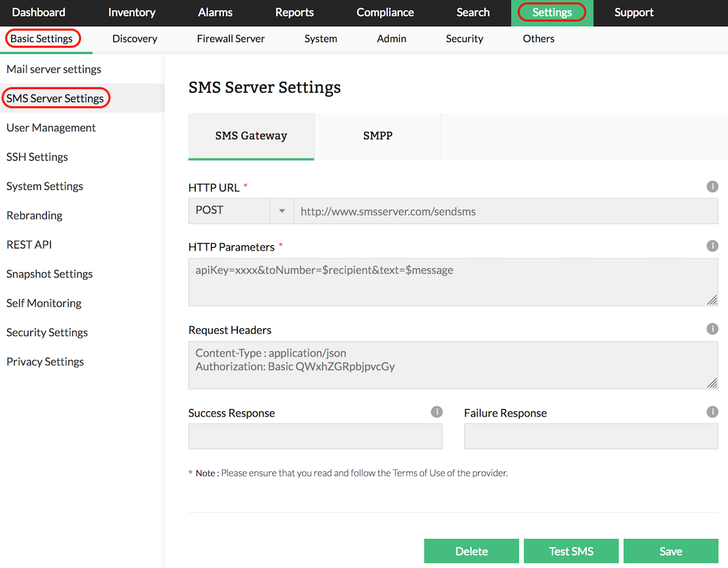Click the info icon beside HTTP URL
Viewport: 728px width, 568px height.
pos(712,186)
